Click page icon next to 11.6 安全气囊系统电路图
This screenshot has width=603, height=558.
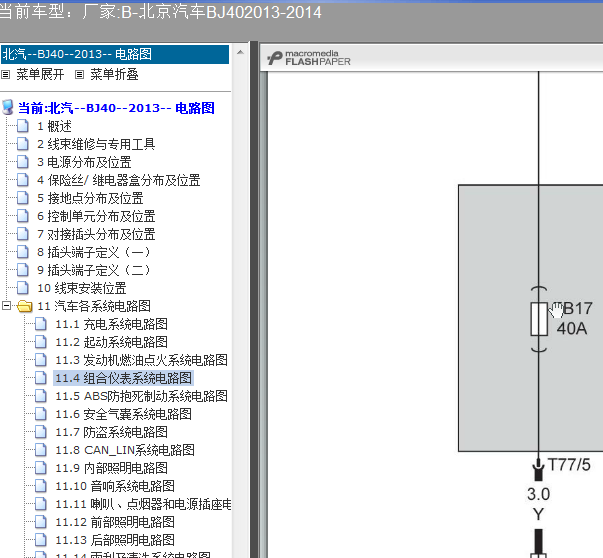(41, 414)
